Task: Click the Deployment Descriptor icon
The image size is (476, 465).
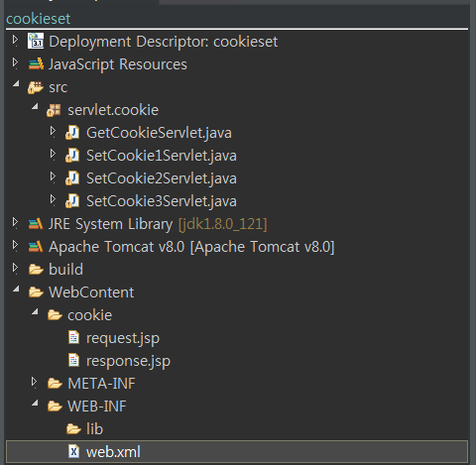Action: pos(36,41)
